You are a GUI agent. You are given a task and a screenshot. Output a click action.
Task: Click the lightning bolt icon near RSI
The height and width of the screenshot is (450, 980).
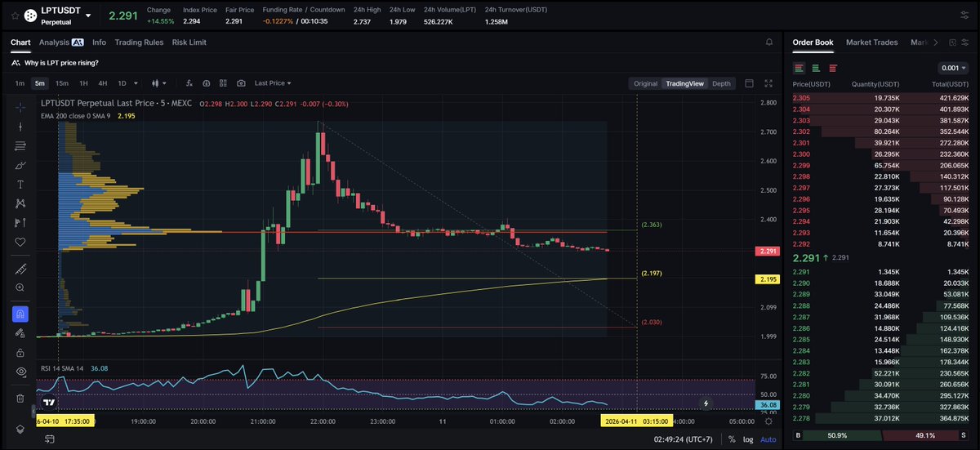pyautogui.click(x=706, y=403)
